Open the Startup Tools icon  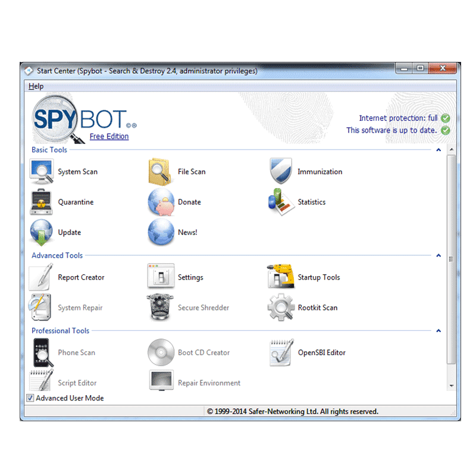[280, 277]
